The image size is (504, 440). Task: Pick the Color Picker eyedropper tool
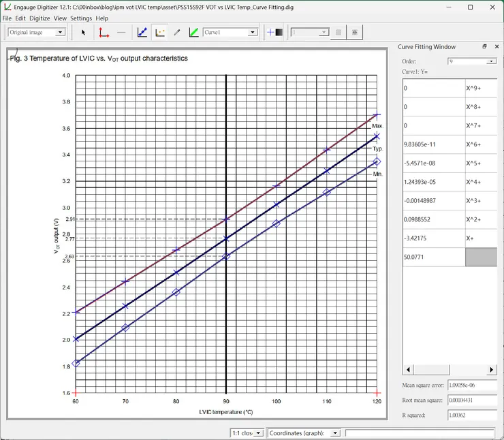(177, 32)
